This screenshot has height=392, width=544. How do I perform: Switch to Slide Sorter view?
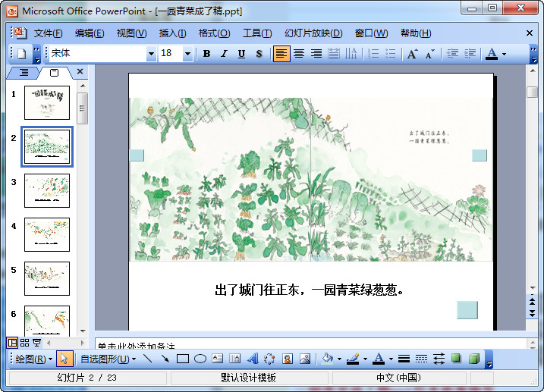pos(24,343)
